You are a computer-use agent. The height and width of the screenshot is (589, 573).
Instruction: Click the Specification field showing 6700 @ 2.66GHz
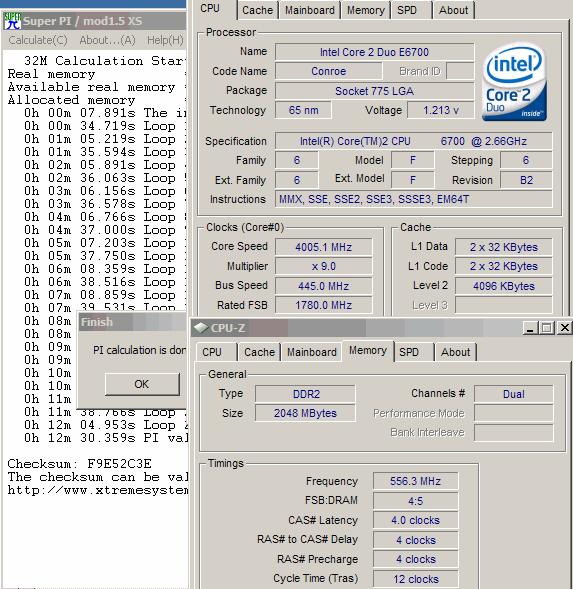(x=413, y=141)
